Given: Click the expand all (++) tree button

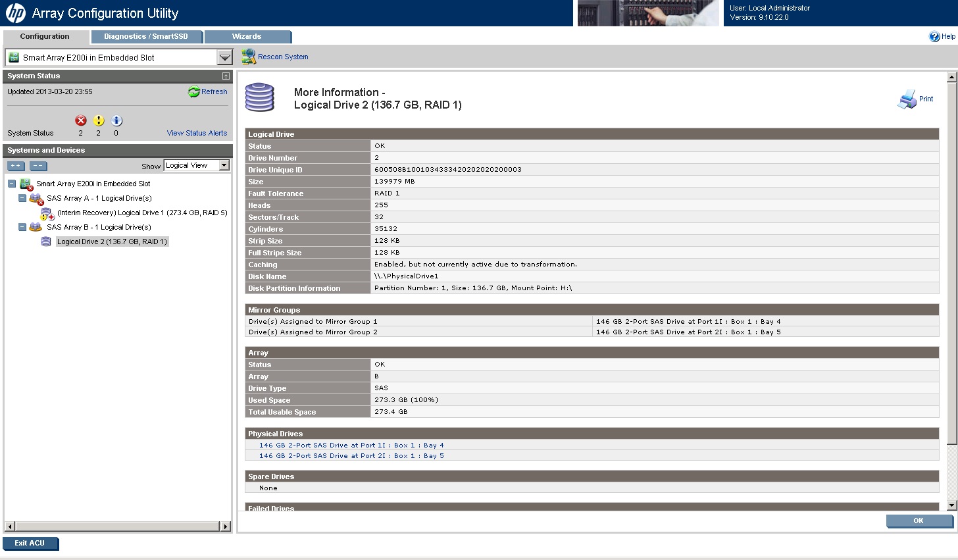Looking at the screenshot, I should pos(16,166).
